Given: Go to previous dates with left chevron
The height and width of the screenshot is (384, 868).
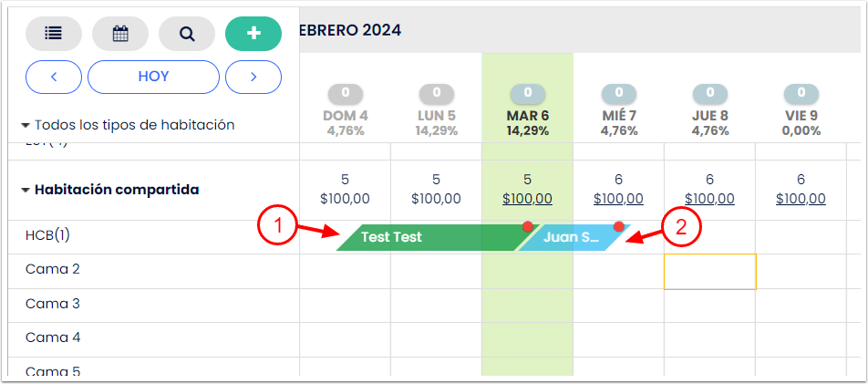Looking at the screenshot, I should (54, 77).
